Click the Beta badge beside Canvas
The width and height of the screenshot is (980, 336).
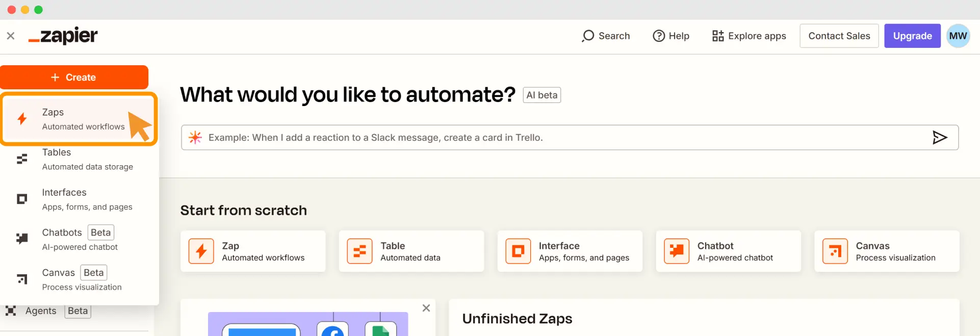pos(94,272)
